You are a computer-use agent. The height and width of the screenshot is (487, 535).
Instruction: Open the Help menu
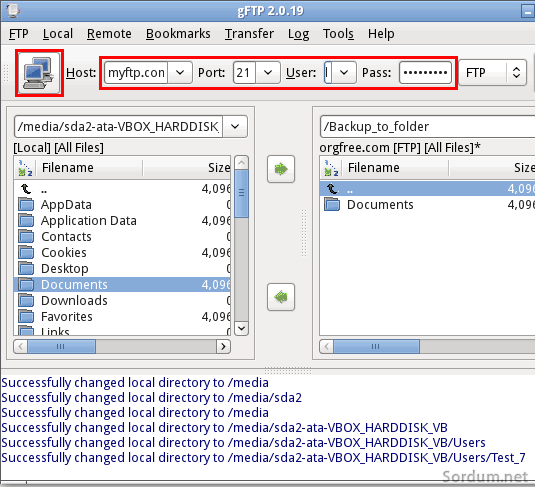(x=381, y=34)
